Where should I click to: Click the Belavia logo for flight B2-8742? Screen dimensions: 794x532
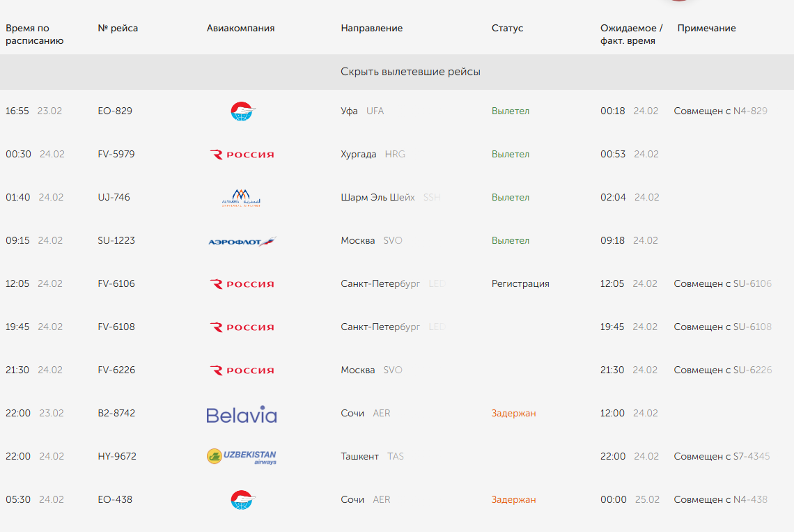242,414
